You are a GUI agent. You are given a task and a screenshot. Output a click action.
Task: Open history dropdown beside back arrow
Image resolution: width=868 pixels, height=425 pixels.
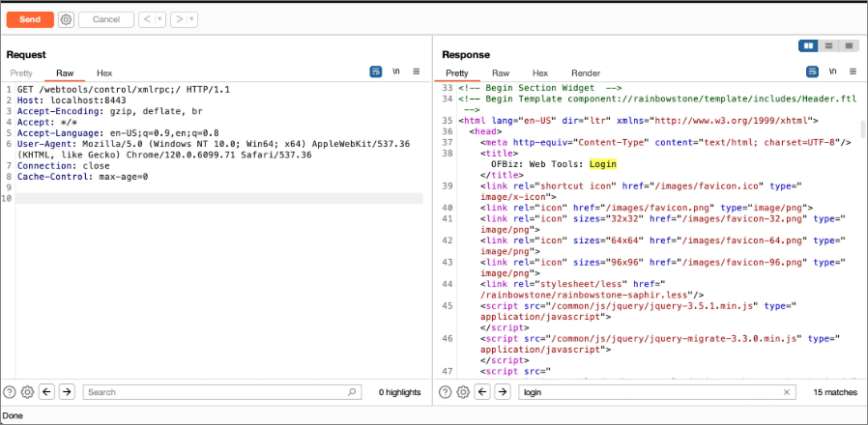coord(160,19)
